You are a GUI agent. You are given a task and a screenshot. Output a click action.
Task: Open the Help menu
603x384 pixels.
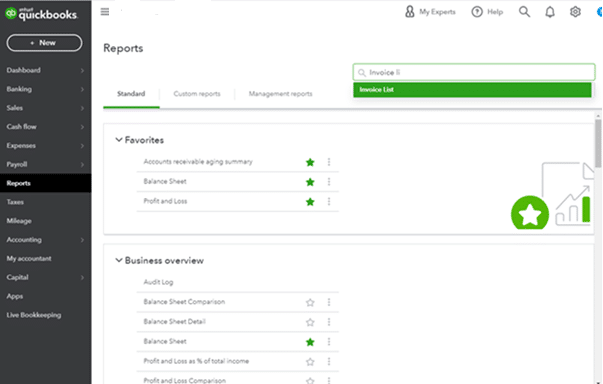point(487,12)
